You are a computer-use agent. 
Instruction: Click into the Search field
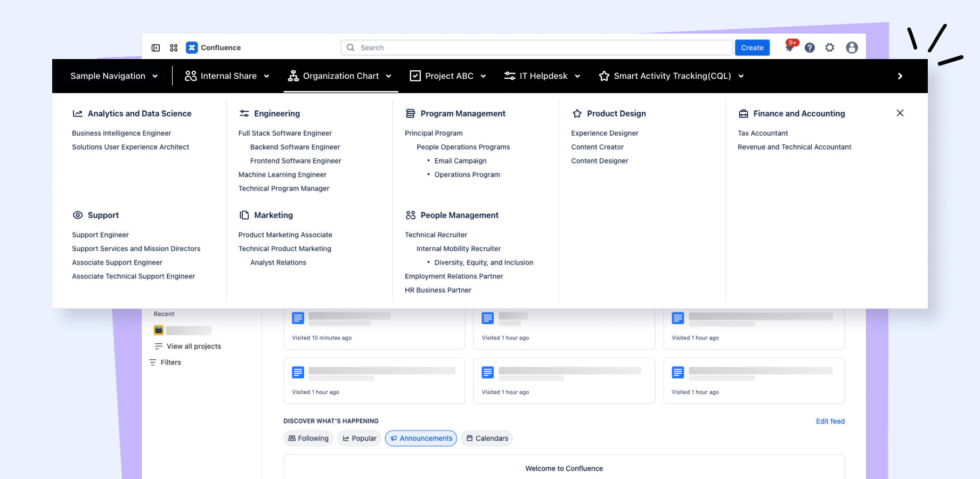coord(538,48)
